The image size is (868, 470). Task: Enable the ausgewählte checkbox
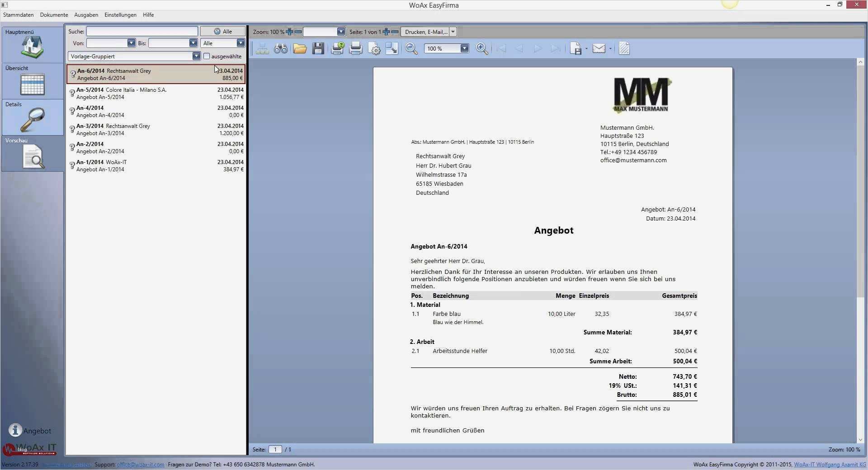click(207, 56)
